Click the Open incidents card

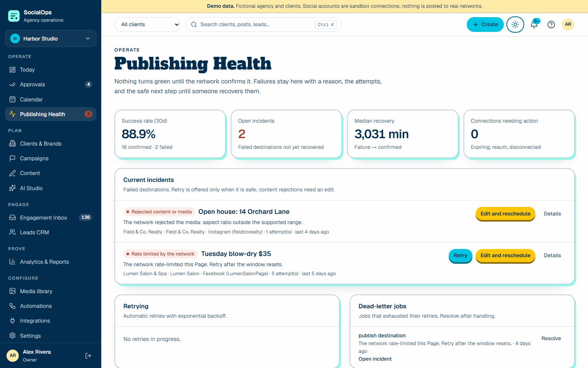(x=286, y=134)
